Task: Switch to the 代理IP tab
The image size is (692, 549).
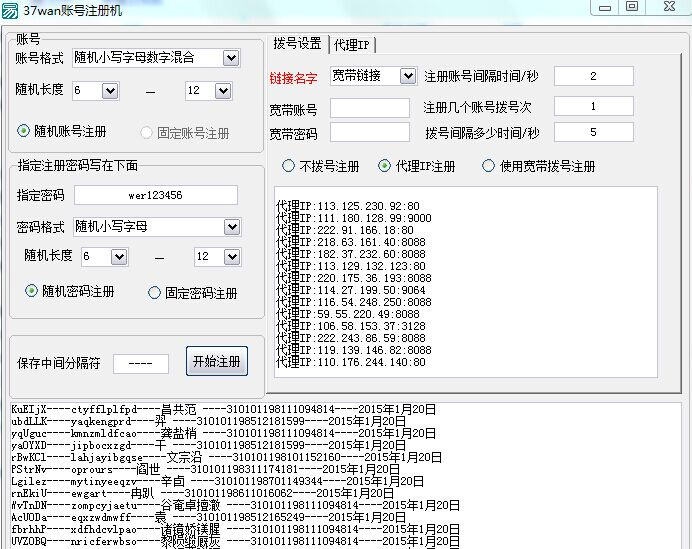Action: (352, 45)
